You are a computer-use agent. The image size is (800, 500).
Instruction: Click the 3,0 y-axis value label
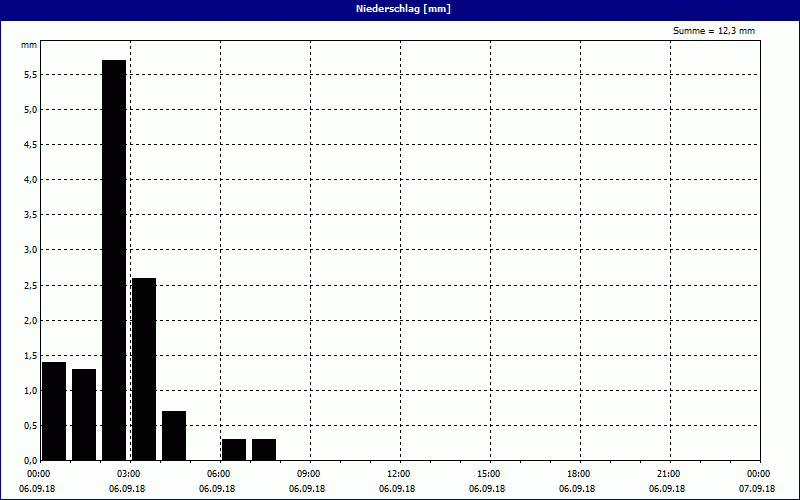pyautogui.click(x=29, y=250)
